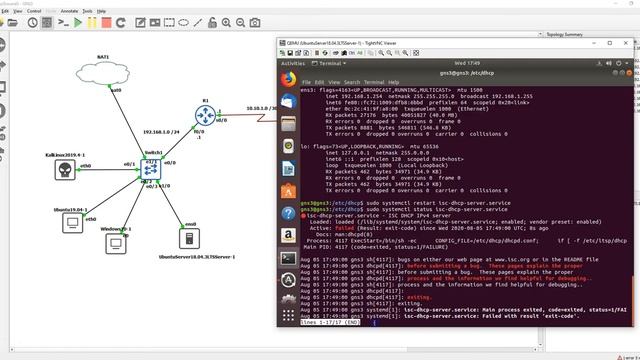Open terminal File menu
This screenshot has height=360, width=640.
(x=306, y=82)
